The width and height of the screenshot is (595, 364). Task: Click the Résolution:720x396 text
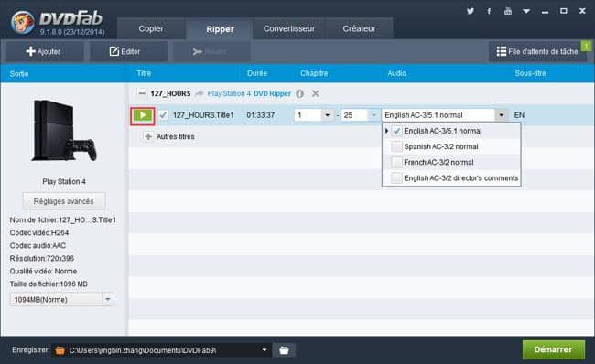pos(42,258)
